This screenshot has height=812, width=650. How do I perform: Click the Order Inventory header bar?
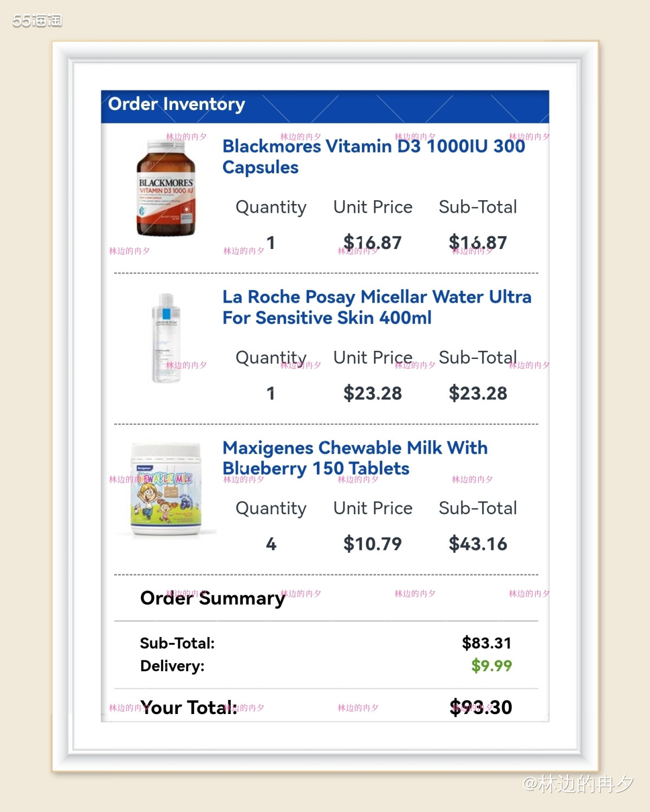[325, 106]
